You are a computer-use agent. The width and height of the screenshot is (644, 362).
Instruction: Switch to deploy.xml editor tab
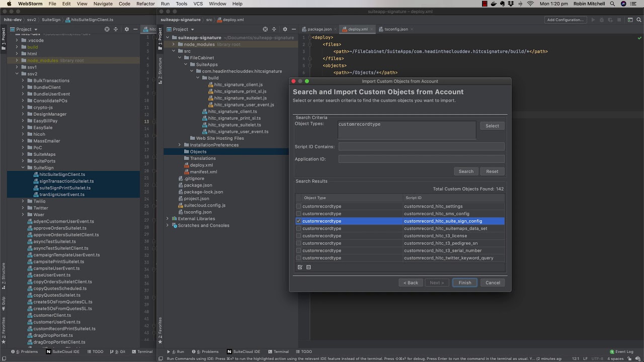click(358, 29)
